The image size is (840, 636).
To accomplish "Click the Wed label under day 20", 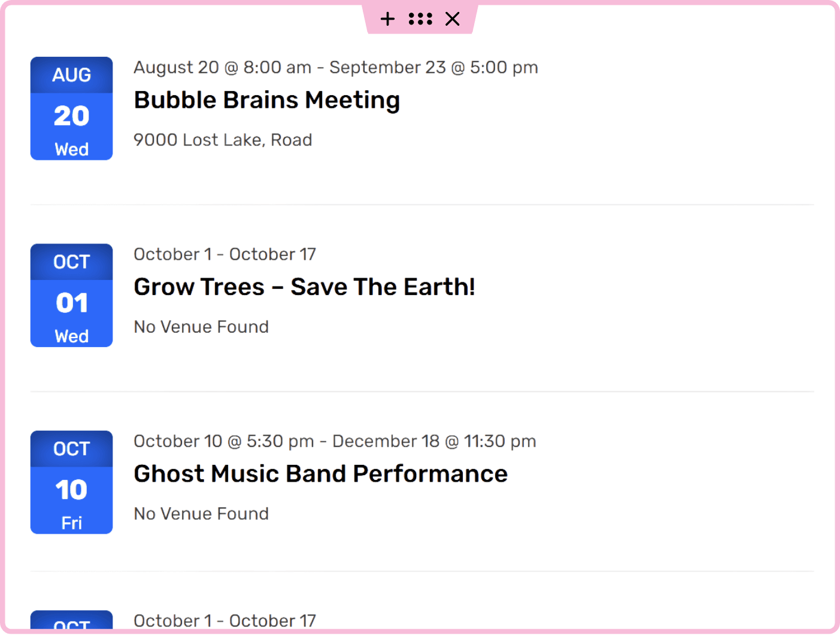I will pos(71,149).
